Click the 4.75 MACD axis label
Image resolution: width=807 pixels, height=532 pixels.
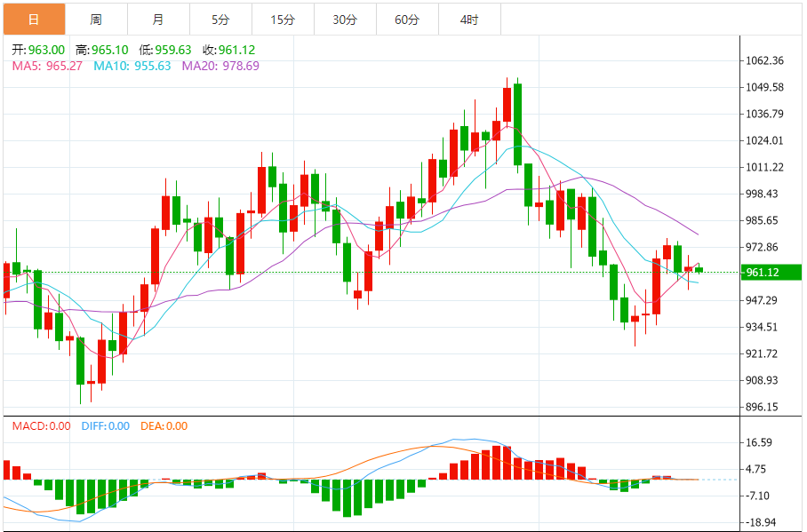pyautogui.click(x=756, y=469)
